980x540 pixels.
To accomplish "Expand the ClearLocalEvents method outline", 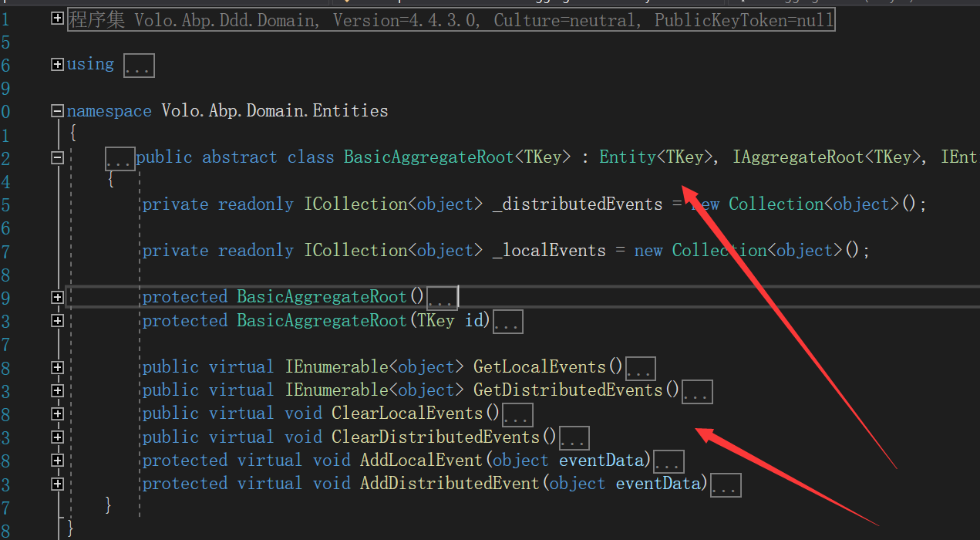I will click(57, 413).
